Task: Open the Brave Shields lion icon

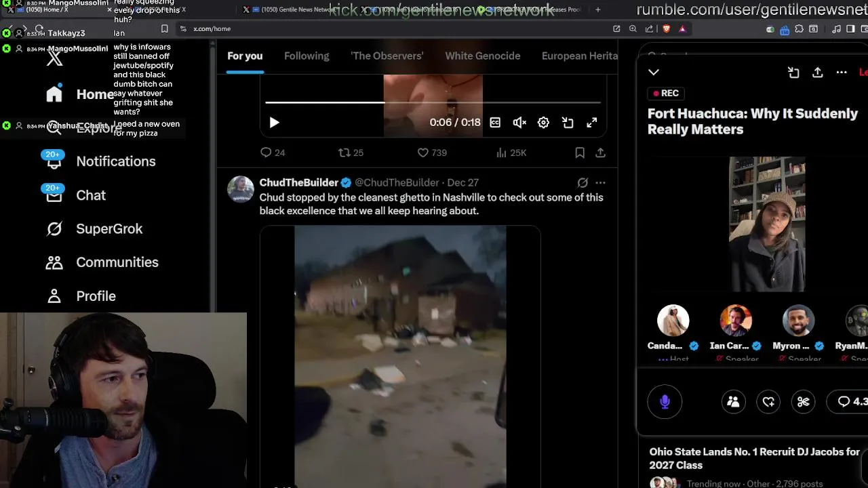Action: [x=667, y=28]
